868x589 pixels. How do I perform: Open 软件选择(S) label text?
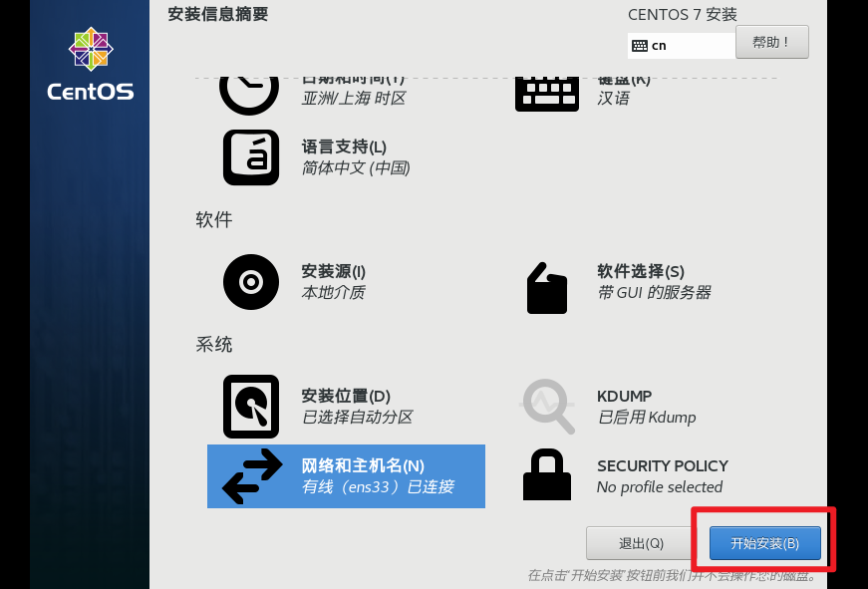click(641, 271)
